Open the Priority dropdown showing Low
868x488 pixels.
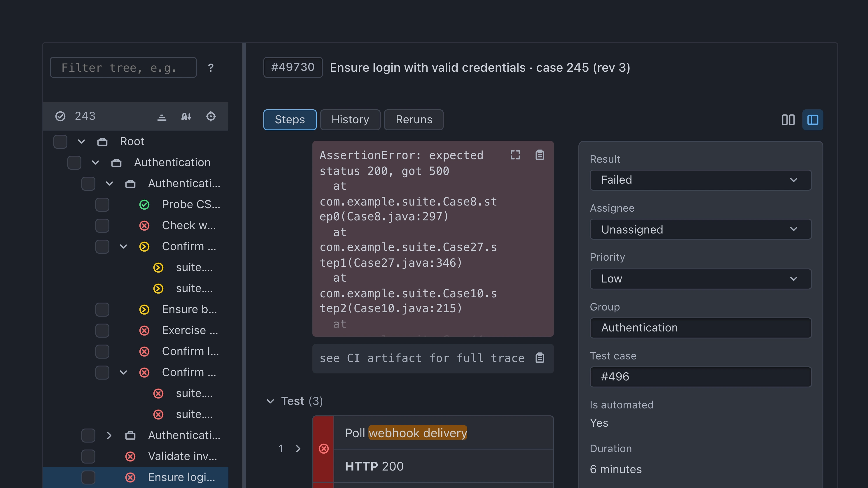pyautogui.click(x=701, y=278)
